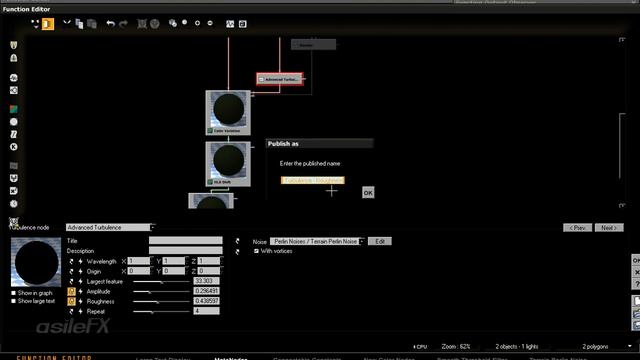The width and height of the screenshot is (640, 360).
Task: Adjust the Amplitude slider
Action: (x=161, y=291)
